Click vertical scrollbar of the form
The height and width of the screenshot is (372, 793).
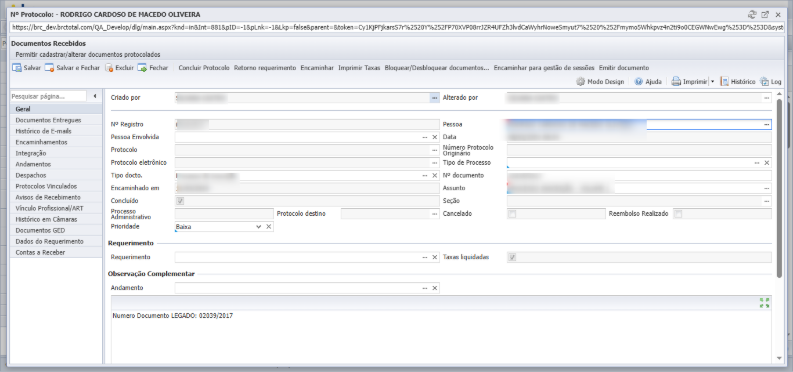click(779, 188)
